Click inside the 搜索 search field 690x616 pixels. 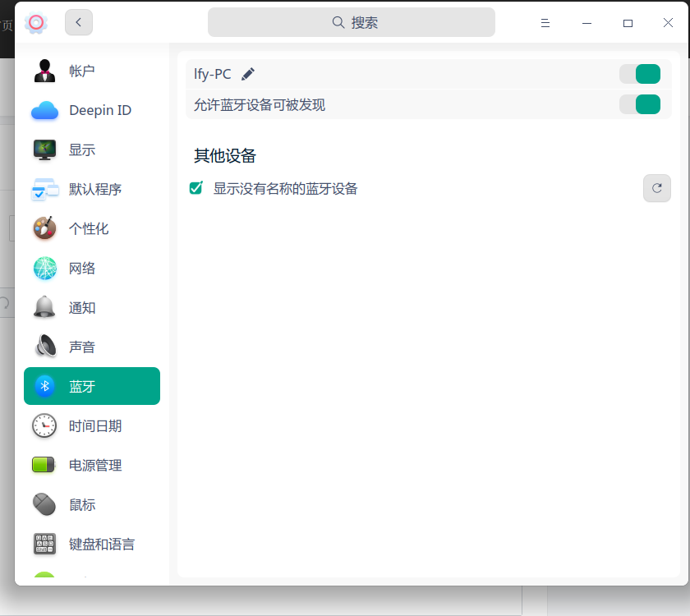[x=351, y=22]
